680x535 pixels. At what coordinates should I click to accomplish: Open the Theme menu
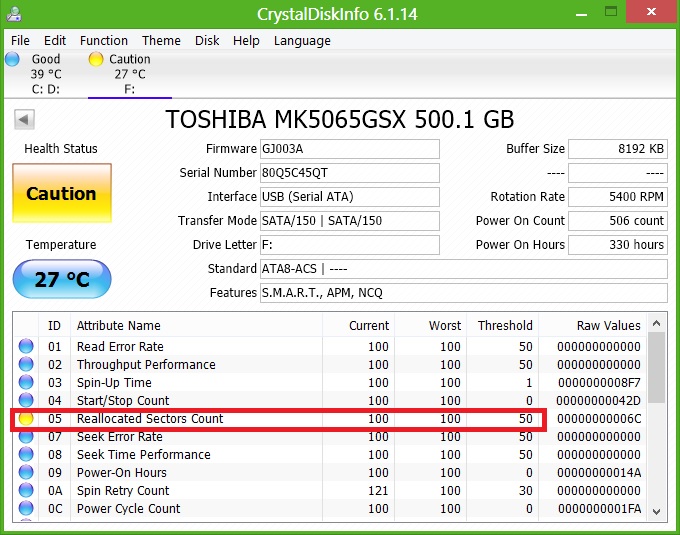(161, 40)
